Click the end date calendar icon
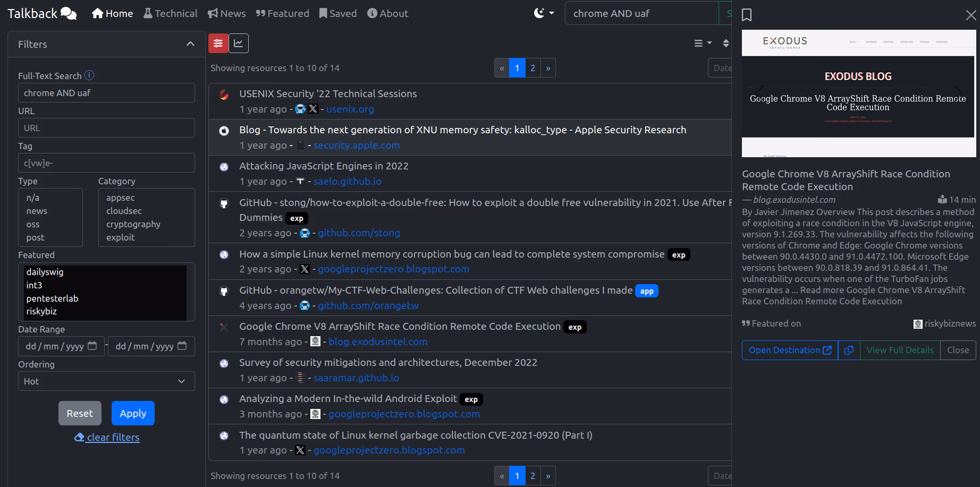This screenshot has height=487, width=980. pos(182,346)
